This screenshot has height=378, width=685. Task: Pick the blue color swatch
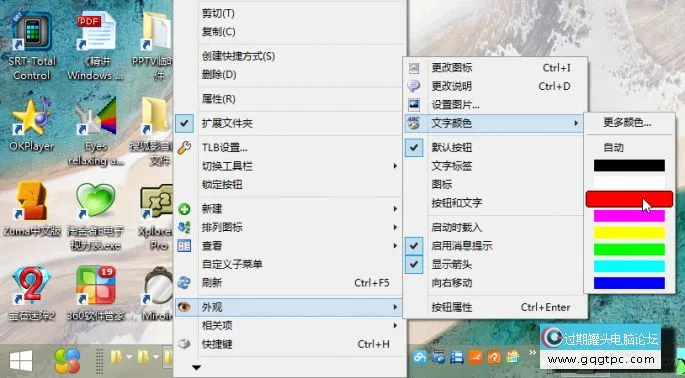click(x=629, y=283)
